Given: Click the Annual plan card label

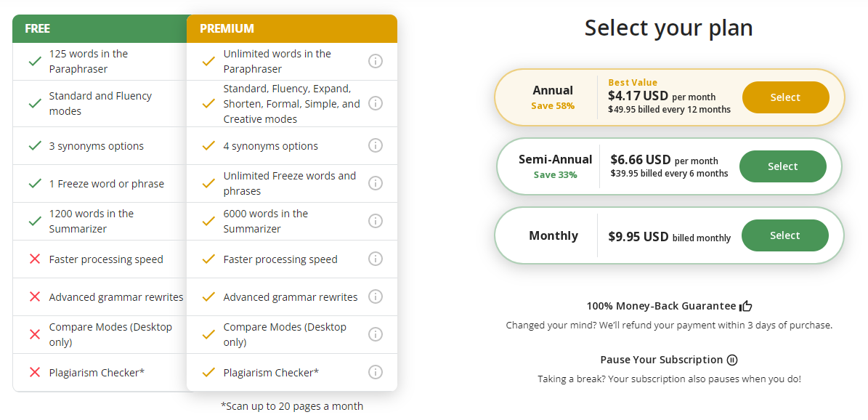Looking at the screenshot, I should click(553, 90).
